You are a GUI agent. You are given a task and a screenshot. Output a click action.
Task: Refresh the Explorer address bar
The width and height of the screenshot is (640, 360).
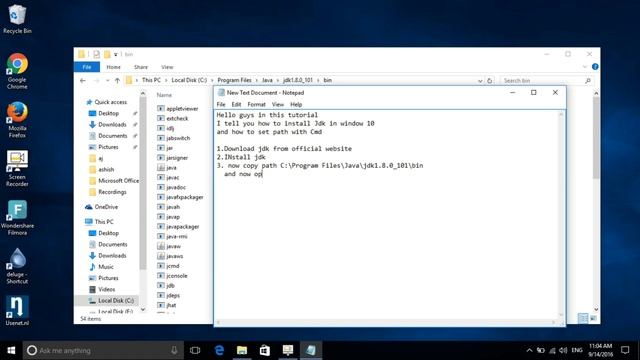click(489, 80)
